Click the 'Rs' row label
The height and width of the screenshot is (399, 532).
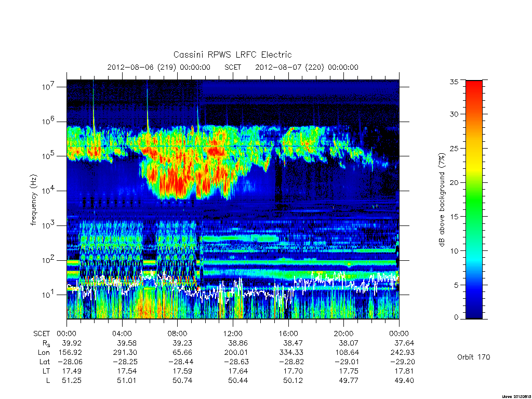pyautogui.click(x=46, y=343)
